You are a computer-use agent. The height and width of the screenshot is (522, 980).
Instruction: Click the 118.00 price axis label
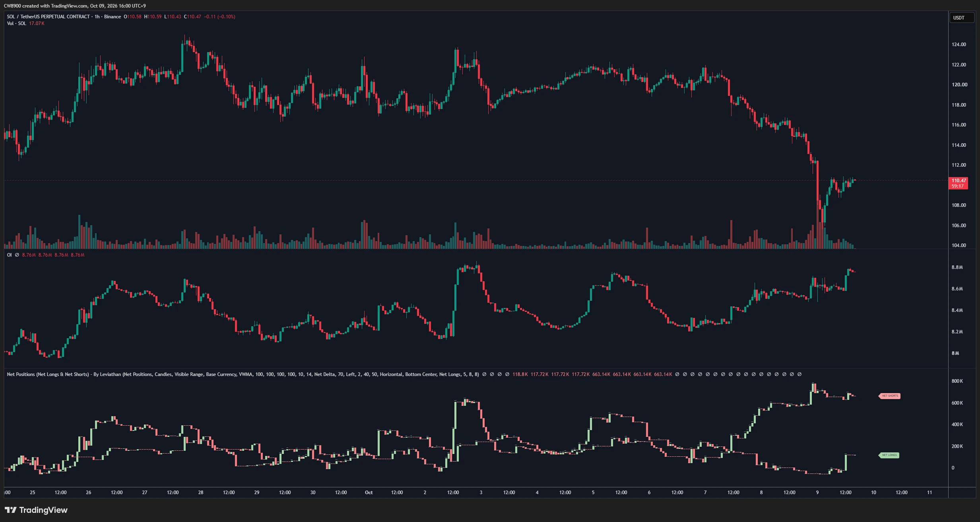pyautogui.click(x=959, y=105)
